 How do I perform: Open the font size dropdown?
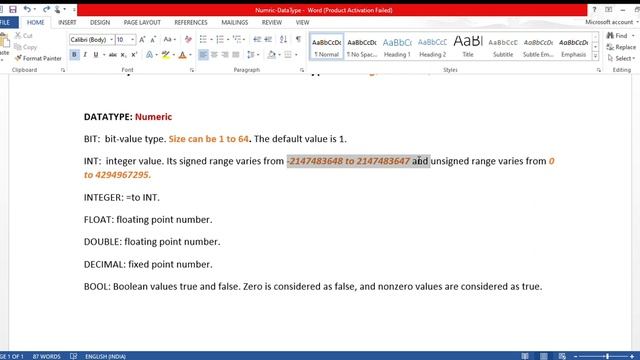click(x=133, y=40)
